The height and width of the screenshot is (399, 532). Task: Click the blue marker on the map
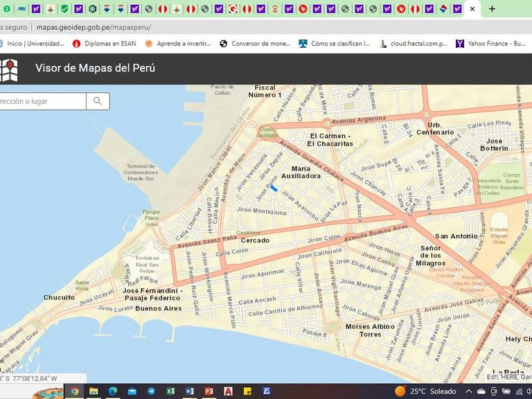coord(274,187)
